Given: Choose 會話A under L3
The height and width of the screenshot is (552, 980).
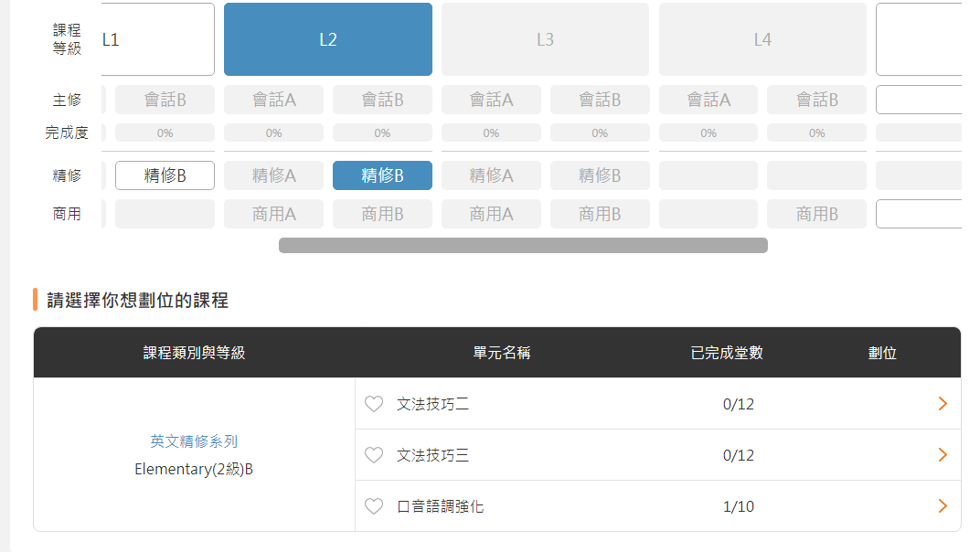Looking at the screenshot, I should coord(491,100).
